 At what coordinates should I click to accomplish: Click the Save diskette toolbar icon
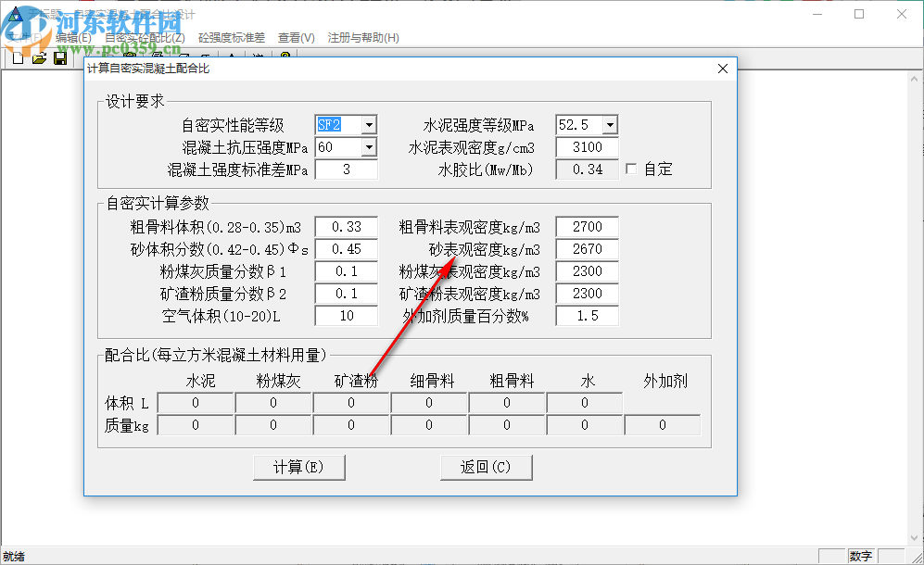[x=60, y=57]
